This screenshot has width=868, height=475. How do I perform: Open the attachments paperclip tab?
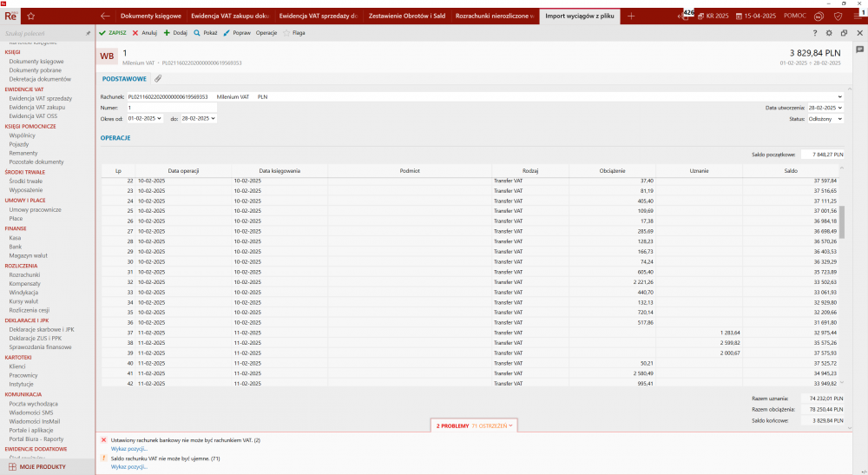[158, 79]
